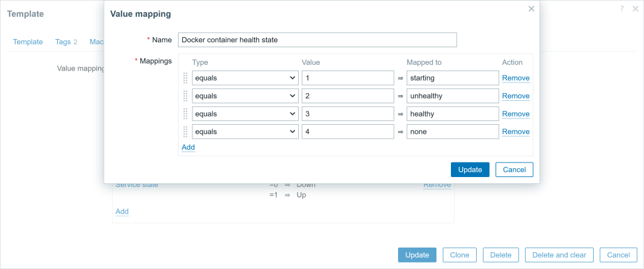Click the Delete and clear button

pos(559,255)
